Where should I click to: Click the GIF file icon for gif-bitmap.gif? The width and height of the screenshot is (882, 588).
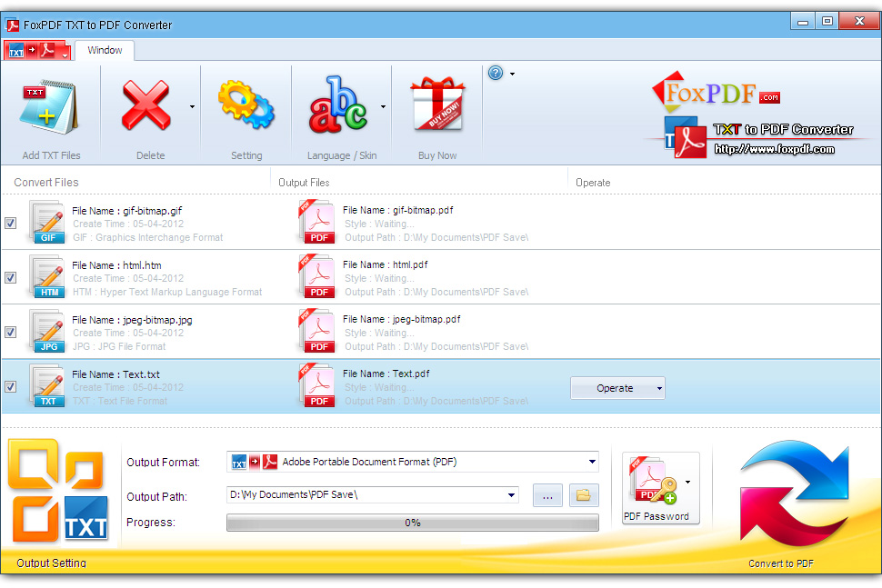coord(47,223)
